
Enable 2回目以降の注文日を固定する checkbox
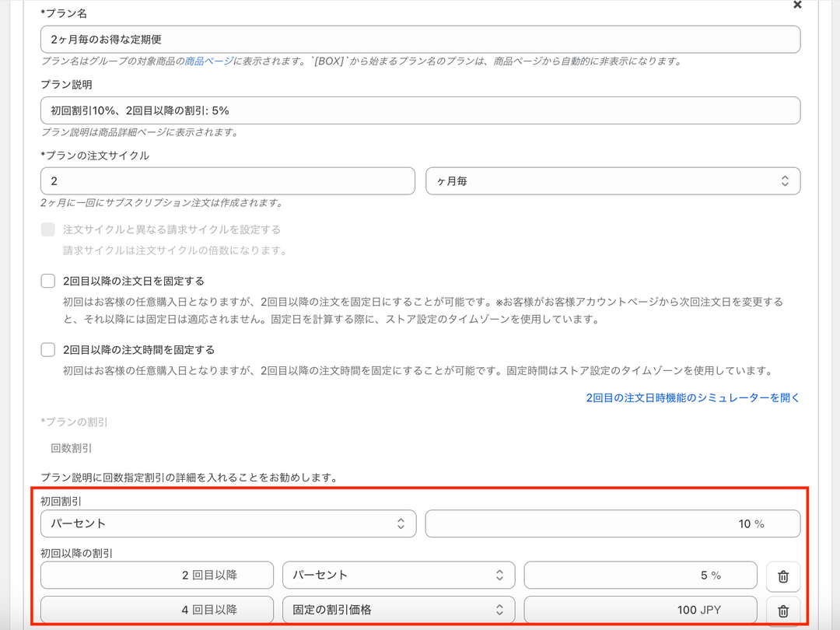(48, 281)
